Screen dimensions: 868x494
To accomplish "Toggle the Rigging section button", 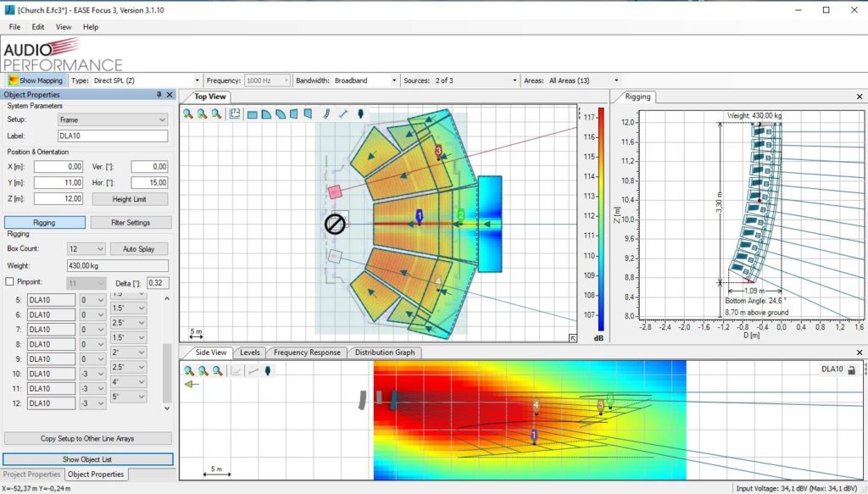I will 44,223.
